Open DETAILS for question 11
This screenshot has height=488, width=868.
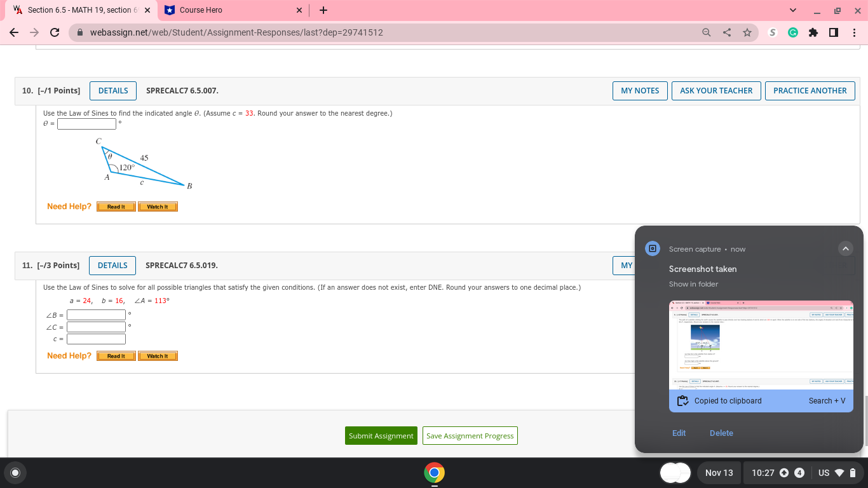[112, 265]
